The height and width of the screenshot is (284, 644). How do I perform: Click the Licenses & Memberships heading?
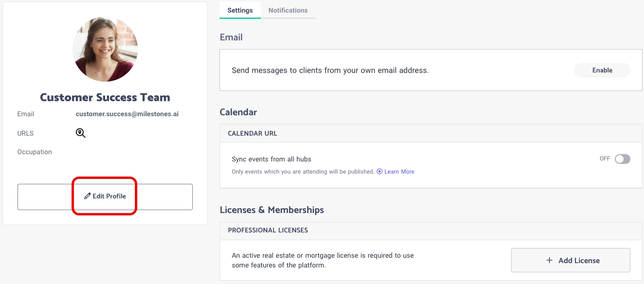[272, 210]
